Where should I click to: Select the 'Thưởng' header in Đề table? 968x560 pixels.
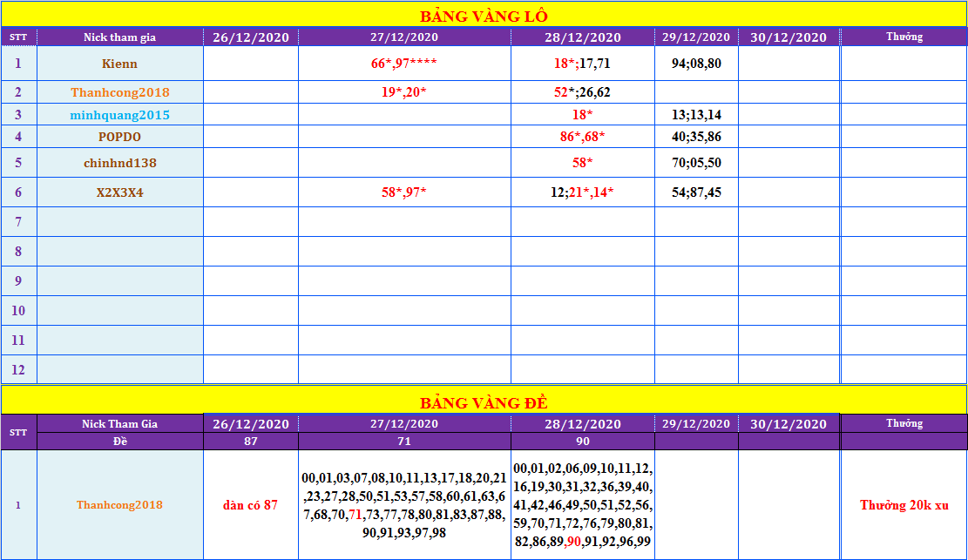pyautogui.click(x=904, y=423)
